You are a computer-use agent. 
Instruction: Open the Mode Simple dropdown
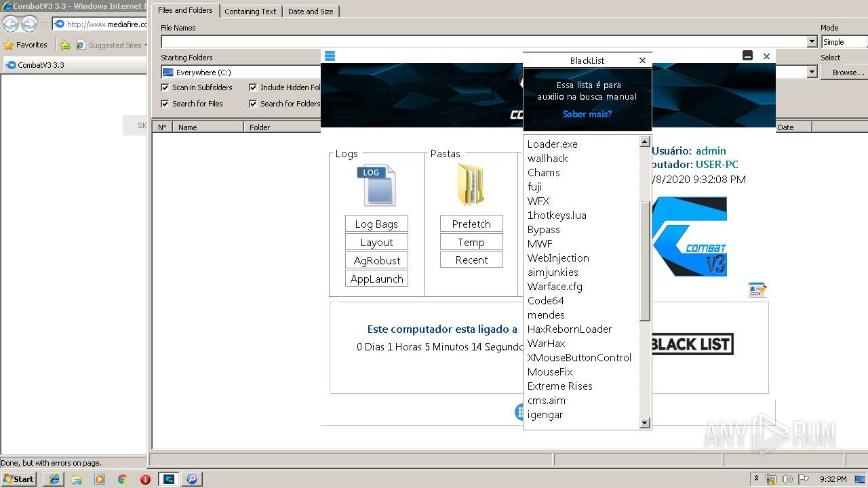point(844,42)
